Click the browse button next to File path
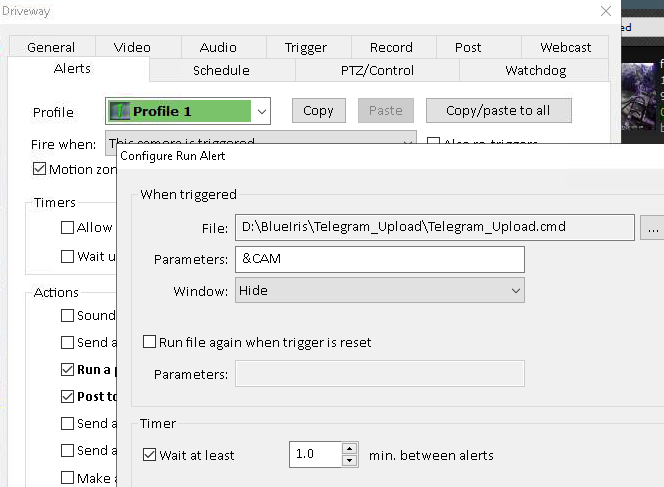The height and width of the screenshot is (487, 664). (653, 228)
